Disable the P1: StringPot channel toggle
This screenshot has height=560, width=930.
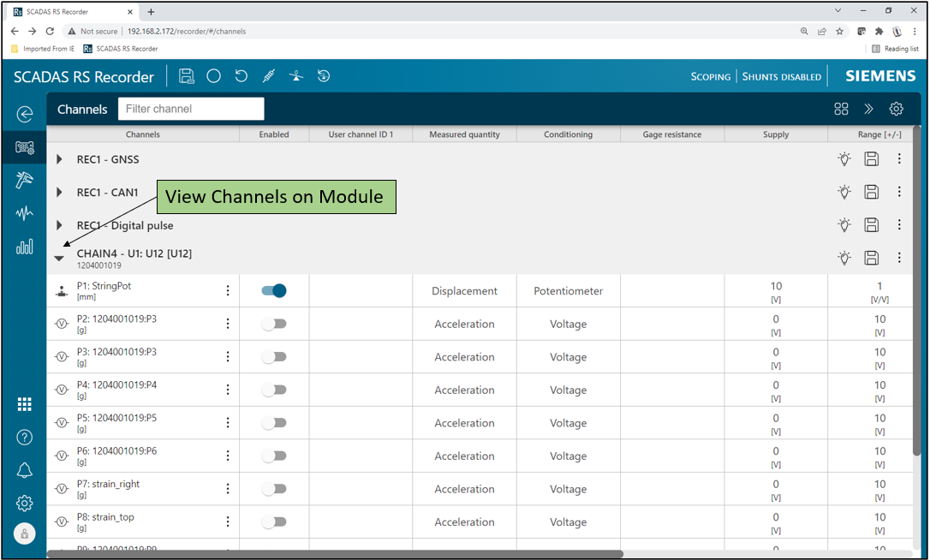(274, 291)
